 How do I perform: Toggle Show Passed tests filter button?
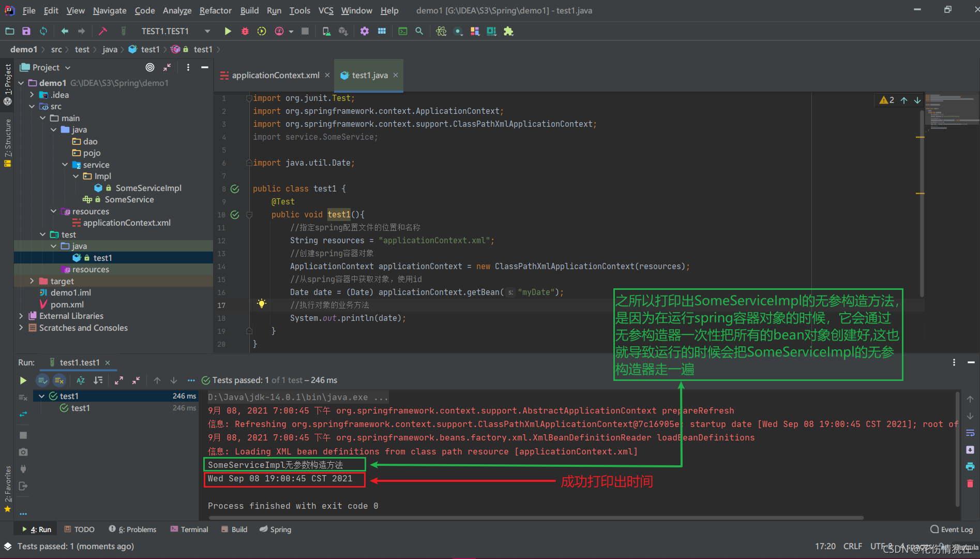[x=42, y=380]
